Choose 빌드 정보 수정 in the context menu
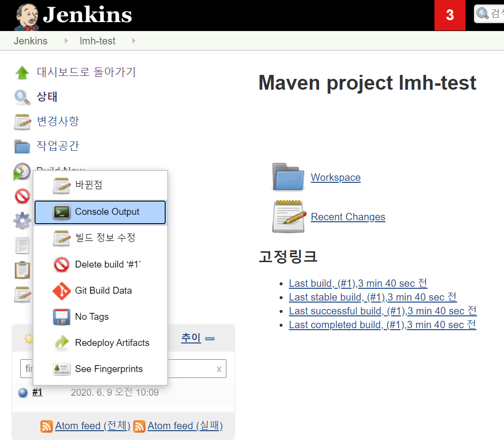Image resolution: width=504 pixels, height=443 pixels. [x=100, y=238]
